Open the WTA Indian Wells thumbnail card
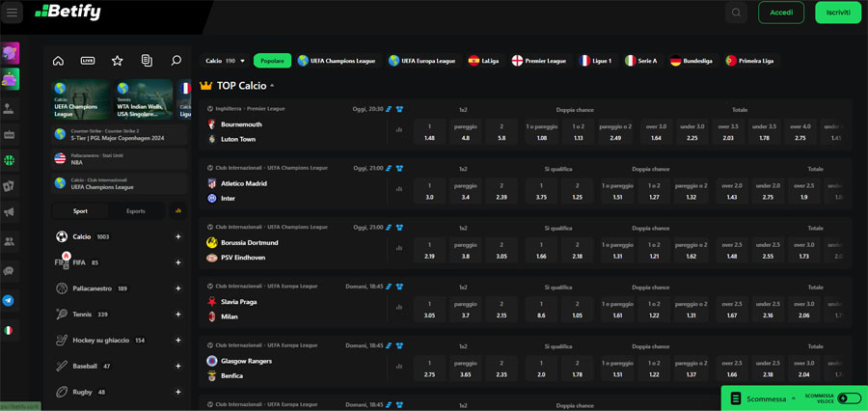The height and width of the screenshot is (411, 868). (144, 99)
